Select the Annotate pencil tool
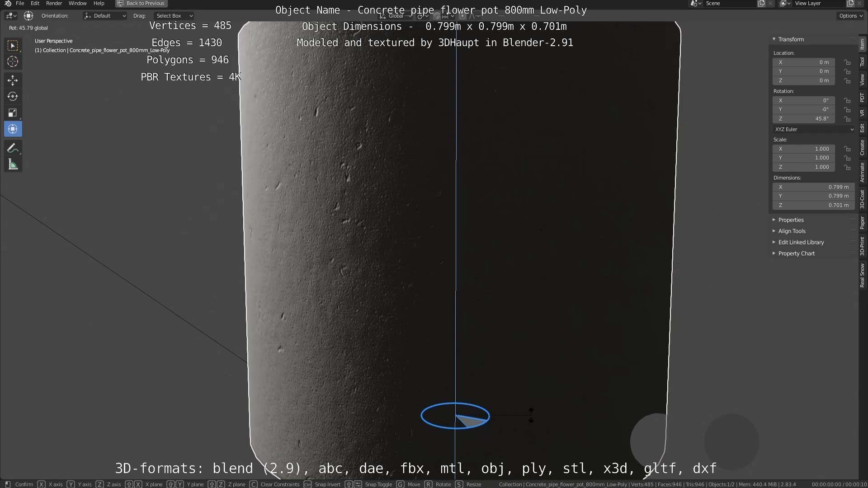This screenshot has width=868, height=488. [x=13, y=148]
